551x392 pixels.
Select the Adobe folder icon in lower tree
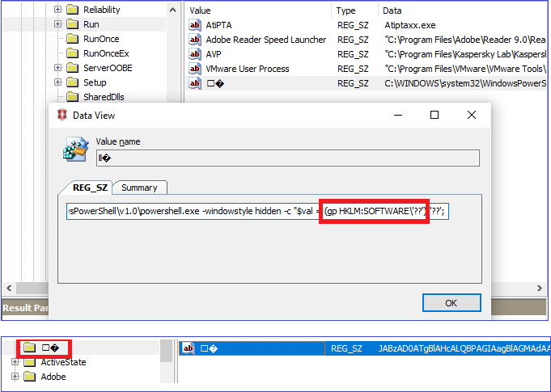(29, 377)
